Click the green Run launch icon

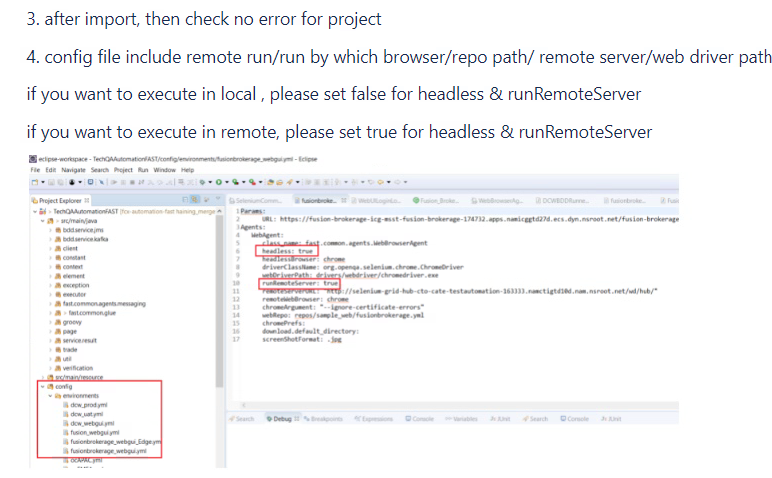click(x=219, y=182)
